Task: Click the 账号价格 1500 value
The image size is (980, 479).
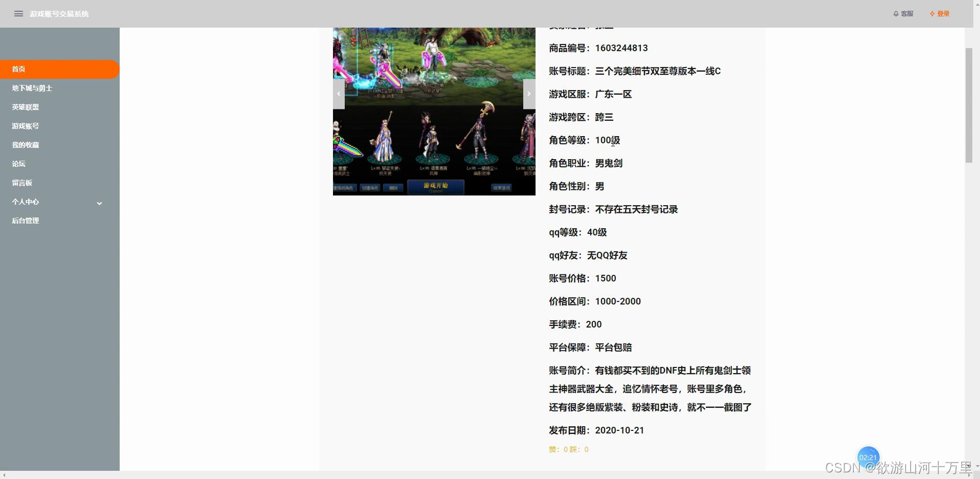Action: point(606,278)
